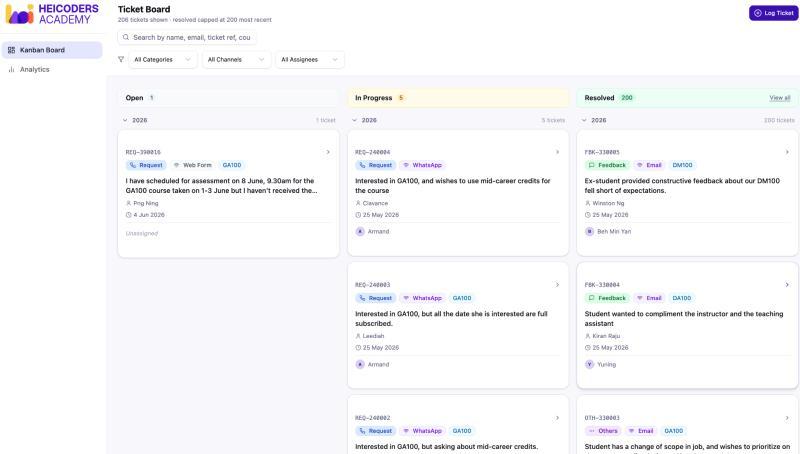The image size is (800, 454).
Task: Click the person icon beside Winston Ng
Action: pos(588,203)
